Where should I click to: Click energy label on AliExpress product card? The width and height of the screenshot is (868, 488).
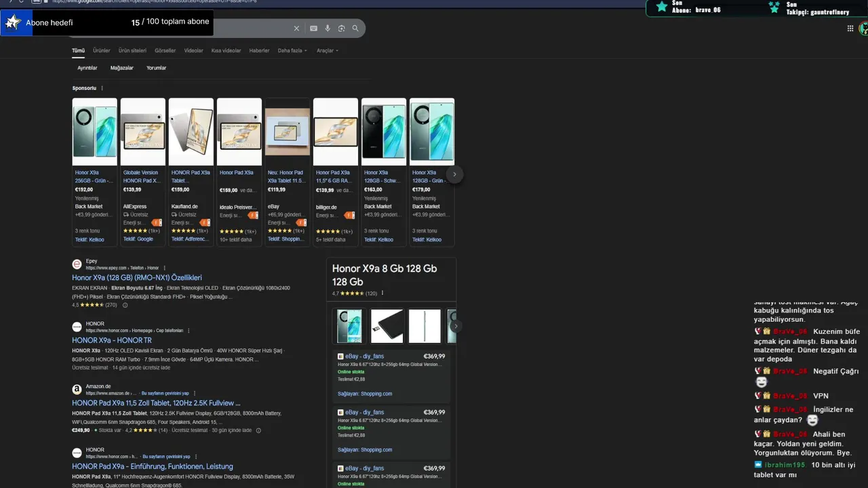pos(157,222)
